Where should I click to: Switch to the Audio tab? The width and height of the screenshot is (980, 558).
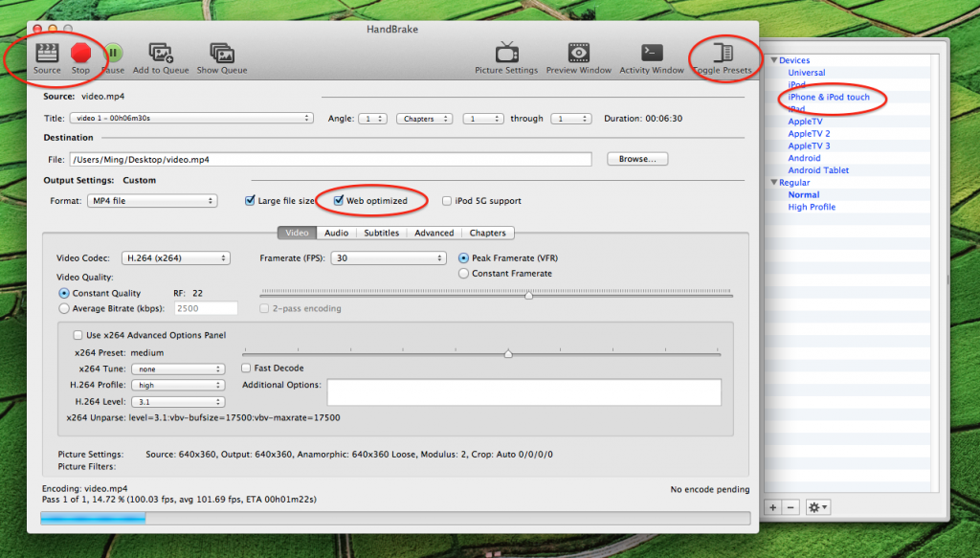[x=336, y=233]
